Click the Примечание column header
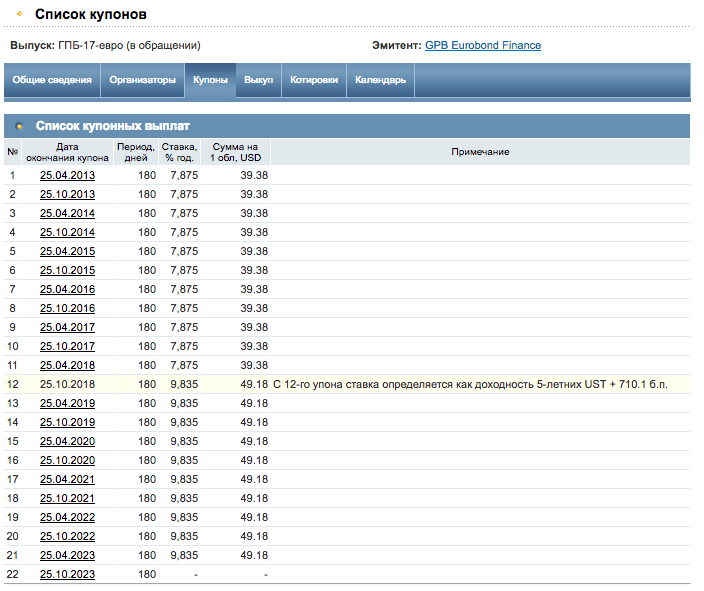The width and height of the screenshot is (704, 591). (480, 152)
